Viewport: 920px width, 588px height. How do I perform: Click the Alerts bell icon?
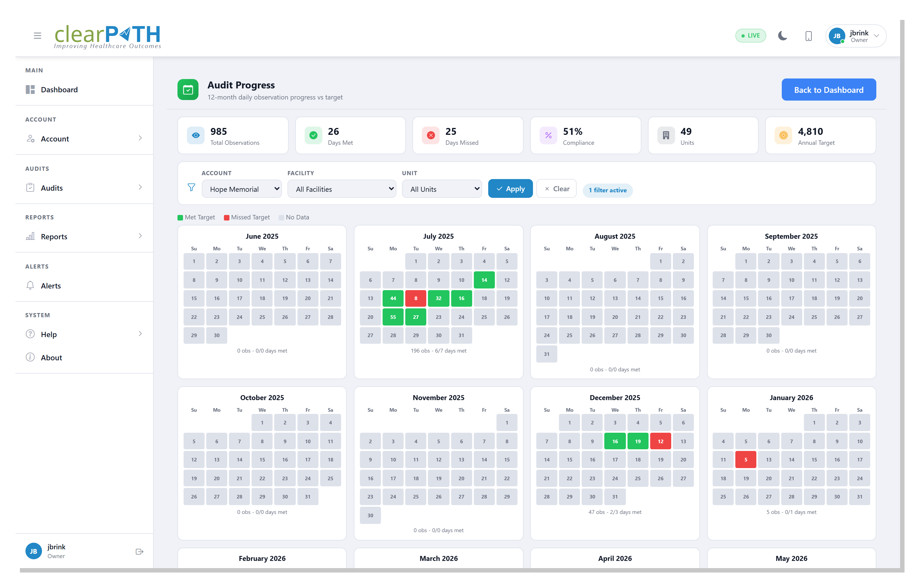tap(30, 286)
